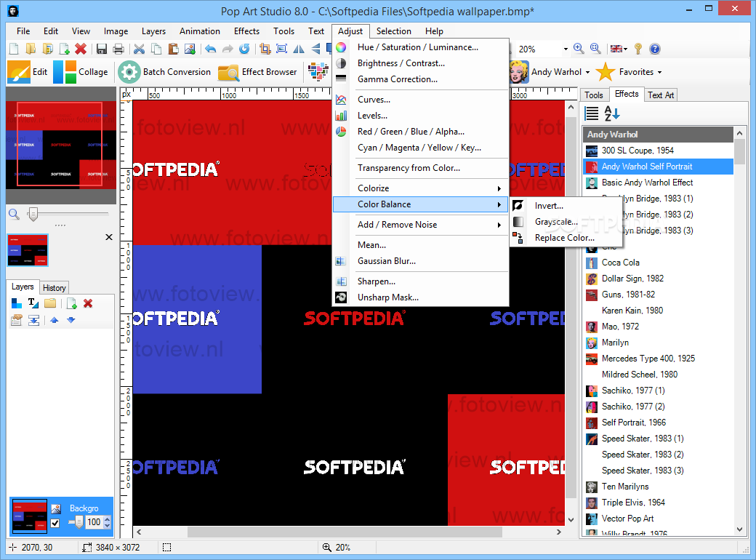The width and height of the screenshot is (756, 560).
Task: Expand the Colorize submenu
Action: (x=420, y=188)
